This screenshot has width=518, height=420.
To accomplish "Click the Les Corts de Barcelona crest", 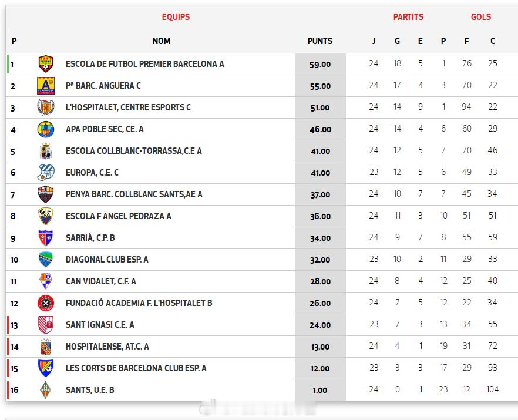I will point(46,368).
